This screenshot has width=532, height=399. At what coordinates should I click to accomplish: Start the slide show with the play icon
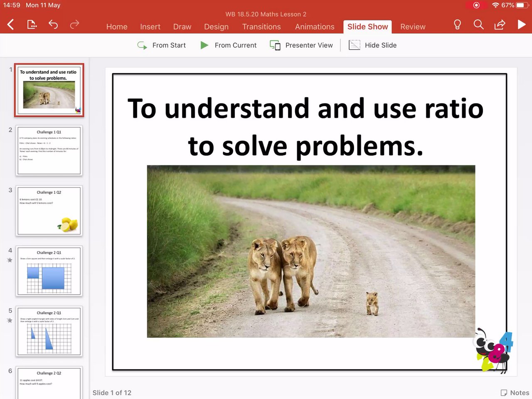coord(522,25)
